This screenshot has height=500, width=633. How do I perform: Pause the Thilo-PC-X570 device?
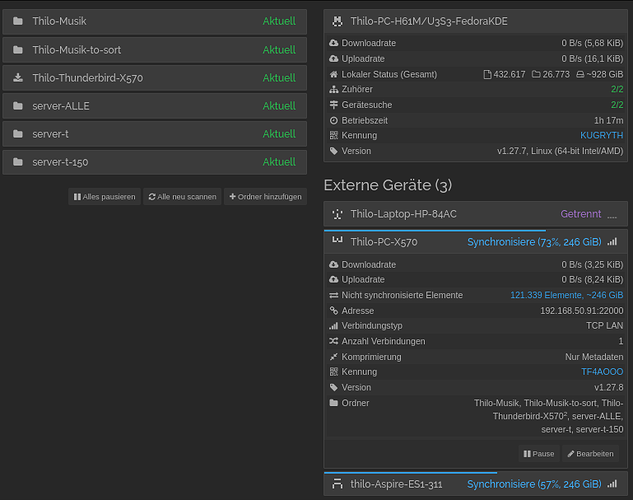click(x=539, y=454)
